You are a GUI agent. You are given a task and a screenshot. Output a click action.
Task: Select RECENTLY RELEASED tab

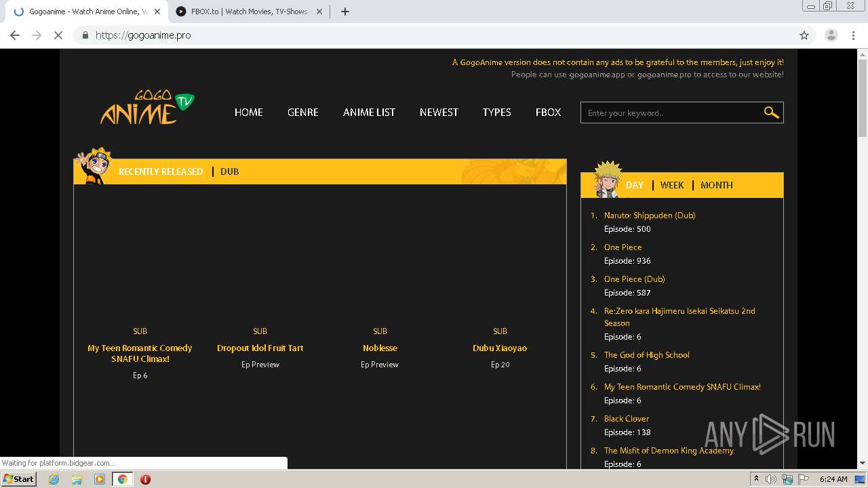click(x=161, y=171)
